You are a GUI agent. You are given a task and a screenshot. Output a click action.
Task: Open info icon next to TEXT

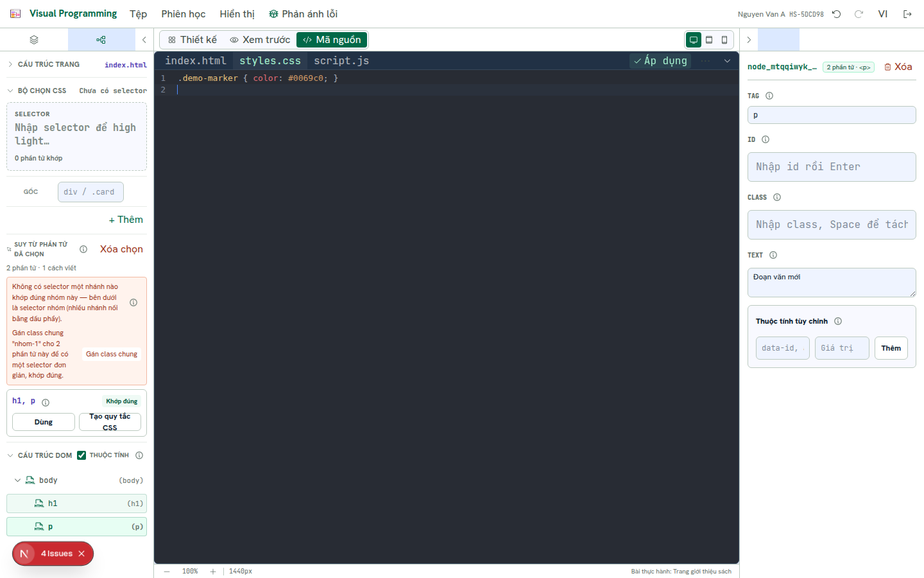click(773, 255)
